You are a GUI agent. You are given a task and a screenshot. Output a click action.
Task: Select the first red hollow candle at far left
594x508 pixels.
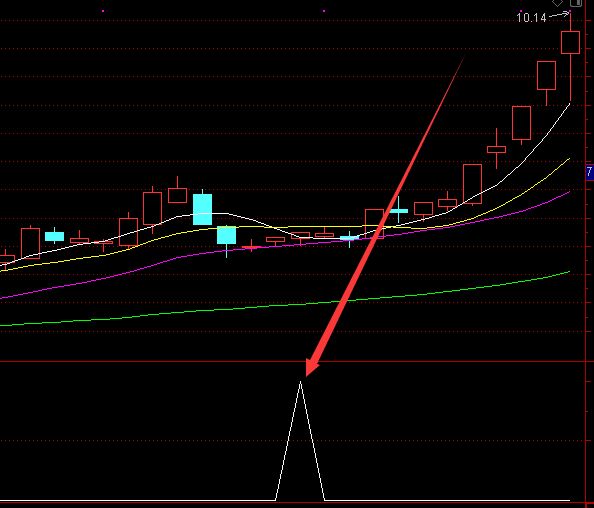[x=6, y=260]
